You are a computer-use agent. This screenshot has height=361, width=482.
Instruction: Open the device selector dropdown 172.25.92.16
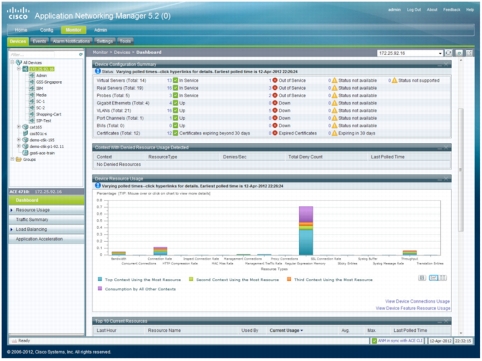pos(410,53)
